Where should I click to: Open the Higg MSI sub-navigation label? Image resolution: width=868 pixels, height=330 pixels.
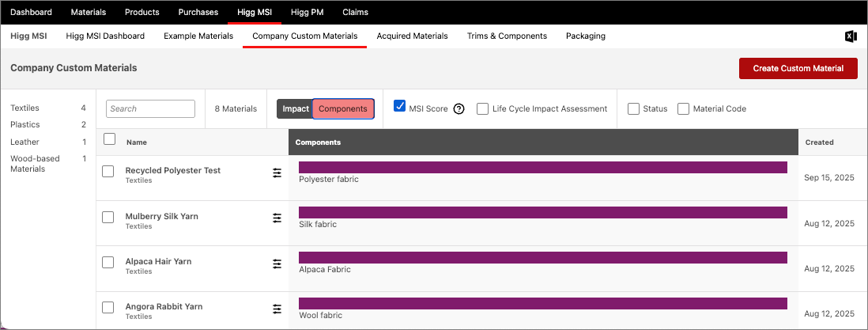point(28,36)
